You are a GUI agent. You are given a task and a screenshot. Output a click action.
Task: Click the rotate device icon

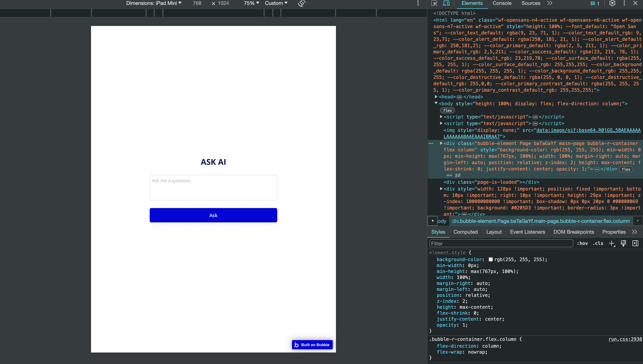coord(302,3)
